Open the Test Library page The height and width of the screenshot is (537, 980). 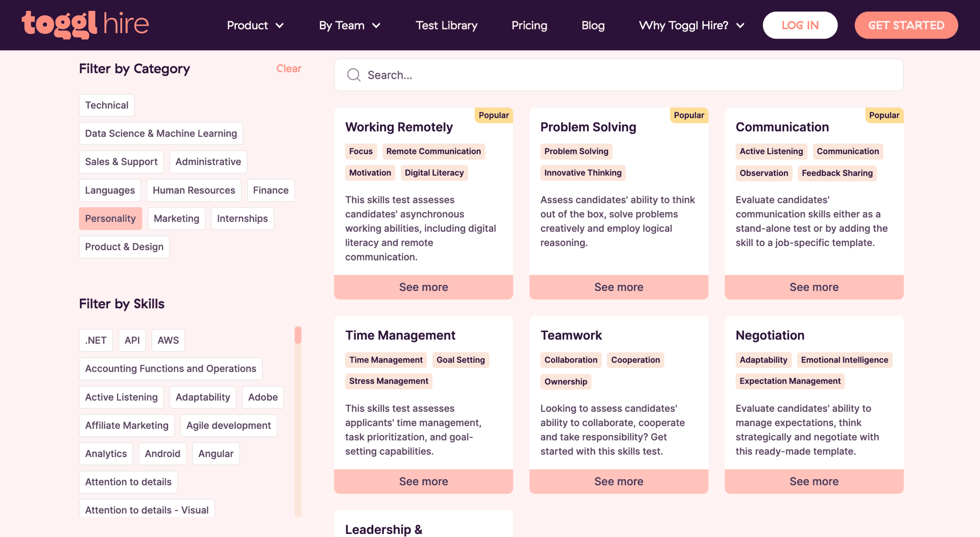click(446, 25)
